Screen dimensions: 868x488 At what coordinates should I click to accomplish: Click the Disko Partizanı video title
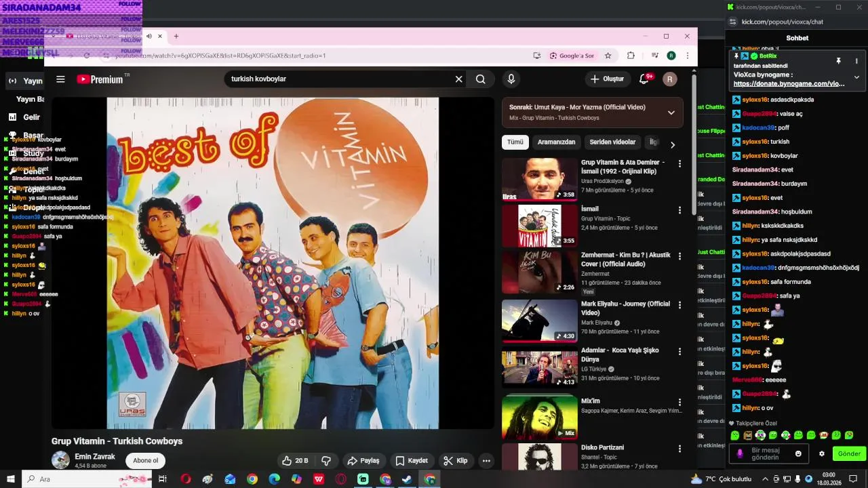(x=602, y=447)
